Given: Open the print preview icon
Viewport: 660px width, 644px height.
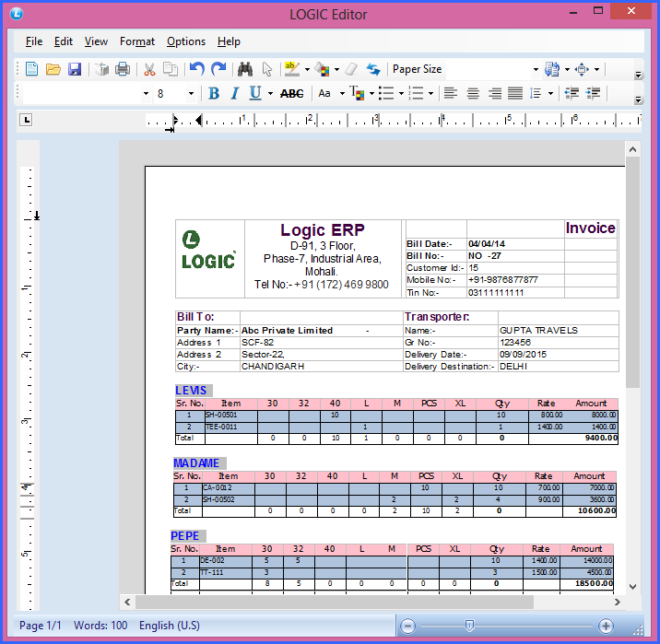Looking at the screenshot, I should click(101, 69).
